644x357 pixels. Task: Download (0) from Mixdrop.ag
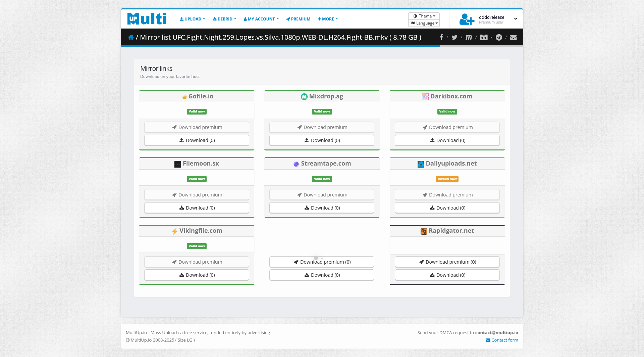pos(322,140)
